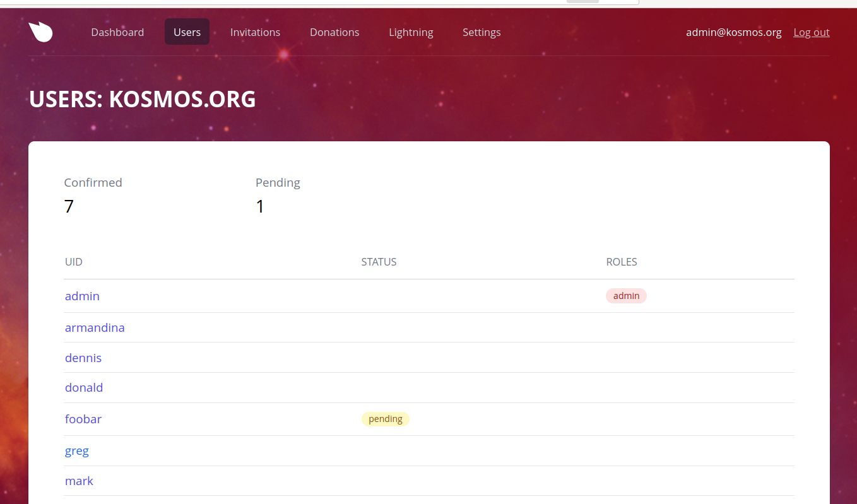Open the Dashboard page

(x=117, y=32)
